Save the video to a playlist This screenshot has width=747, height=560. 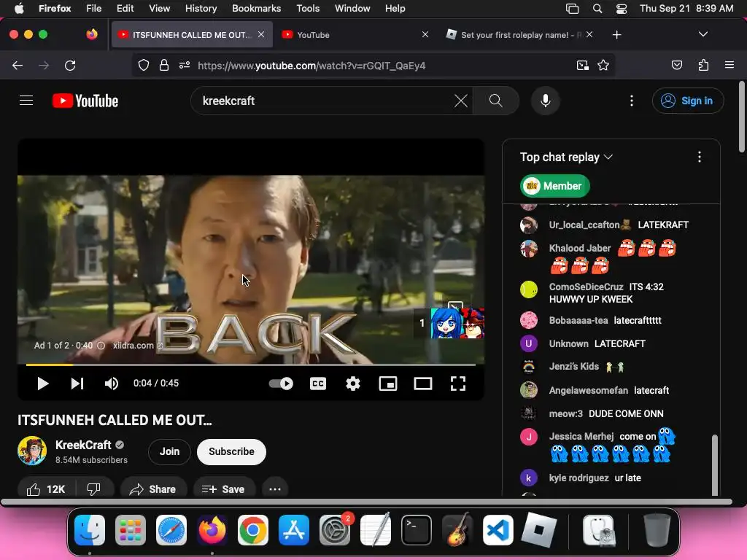coord(223,489)
